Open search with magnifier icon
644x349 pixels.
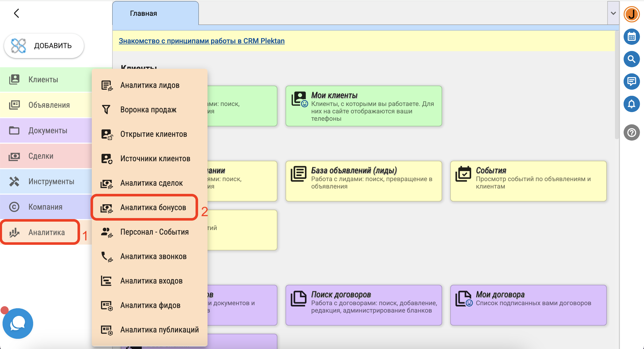632,59
